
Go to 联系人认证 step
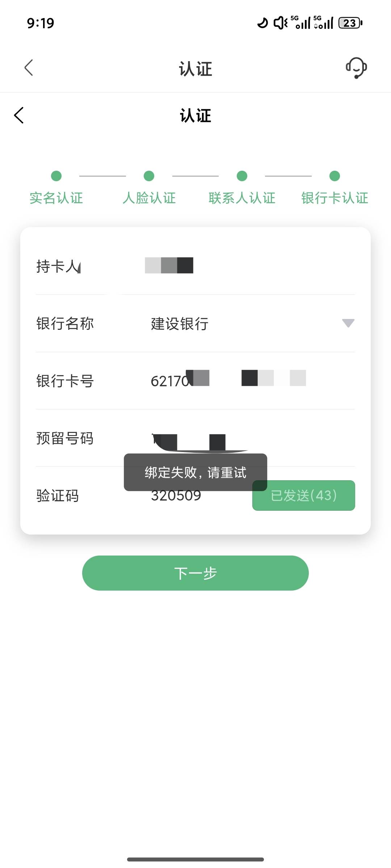click(242, 197)
